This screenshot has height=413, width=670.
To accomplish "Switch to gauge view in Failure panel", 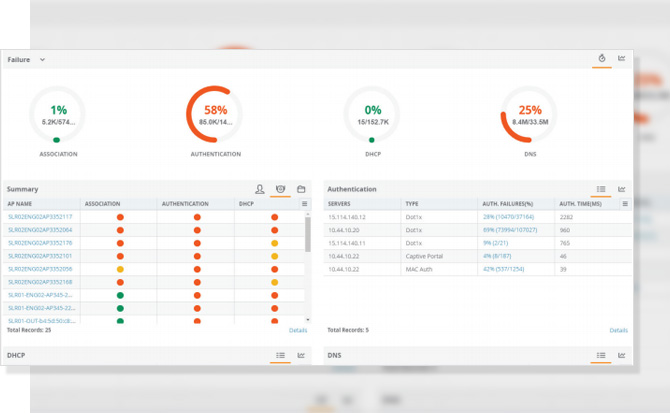I will [602, 59].
